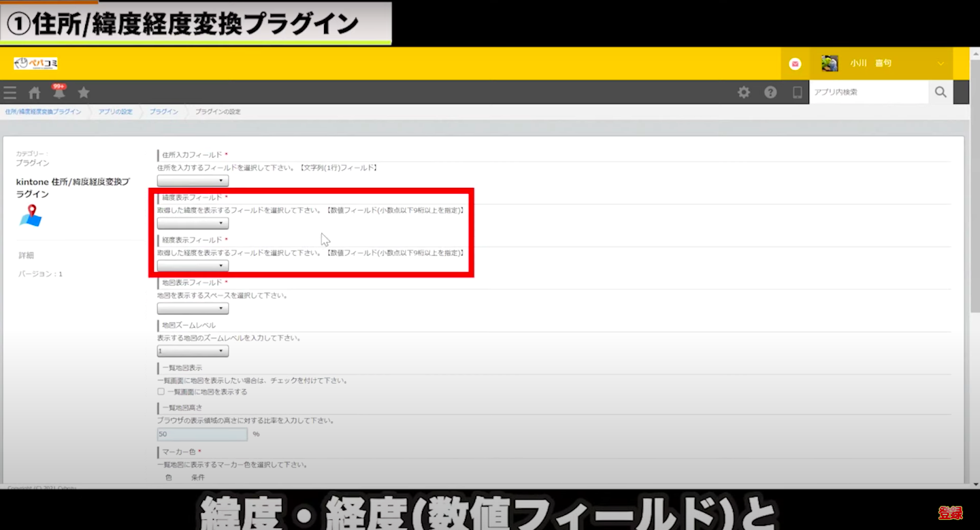Go to the home icon
The height and width of the screenshot is (530, 980).
tap(34, 93)
